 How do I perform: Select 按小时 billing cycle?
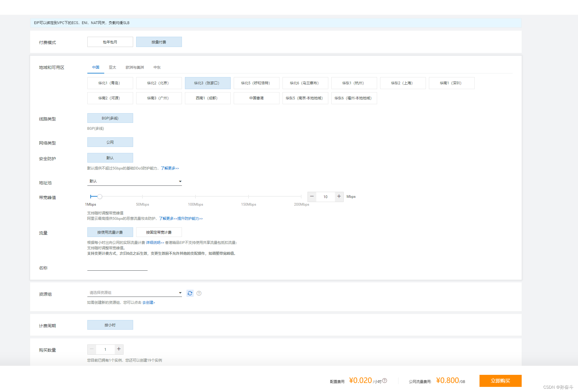tap(110, 325)
